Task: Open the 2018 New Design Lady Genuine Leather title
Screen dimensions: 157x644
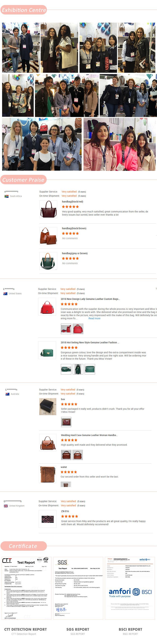Action: click(x=90, y=299)
